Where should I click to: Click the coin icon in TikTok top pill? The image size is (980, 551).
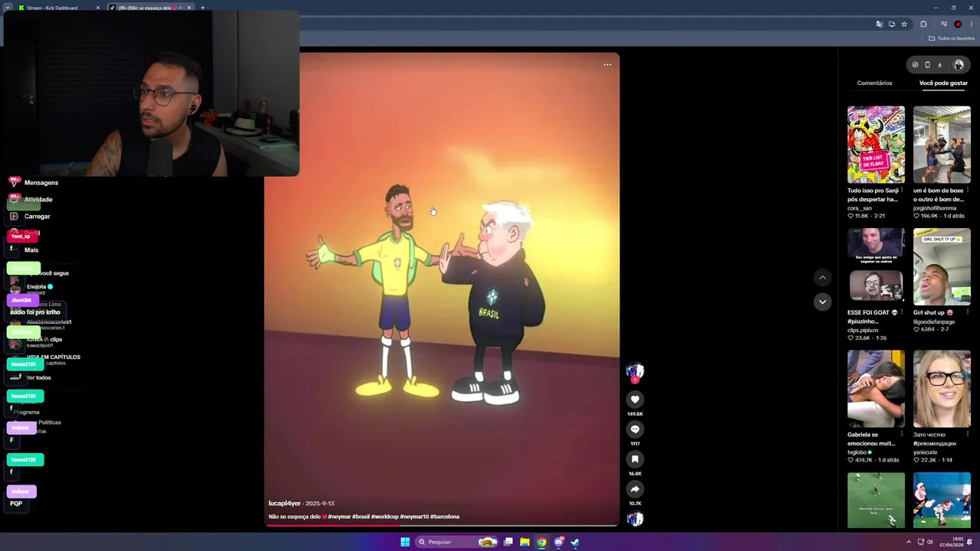point(915,65)
